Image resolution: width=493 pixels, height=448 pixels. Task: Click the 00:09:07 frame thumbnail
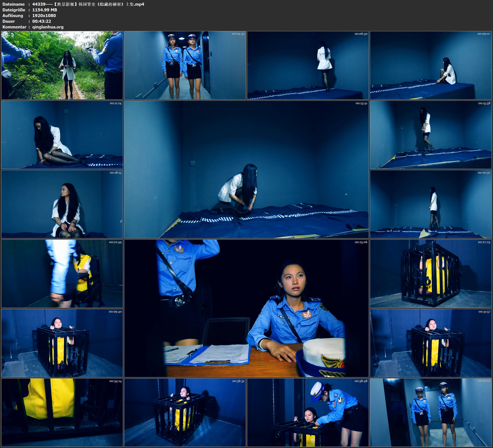431,65
